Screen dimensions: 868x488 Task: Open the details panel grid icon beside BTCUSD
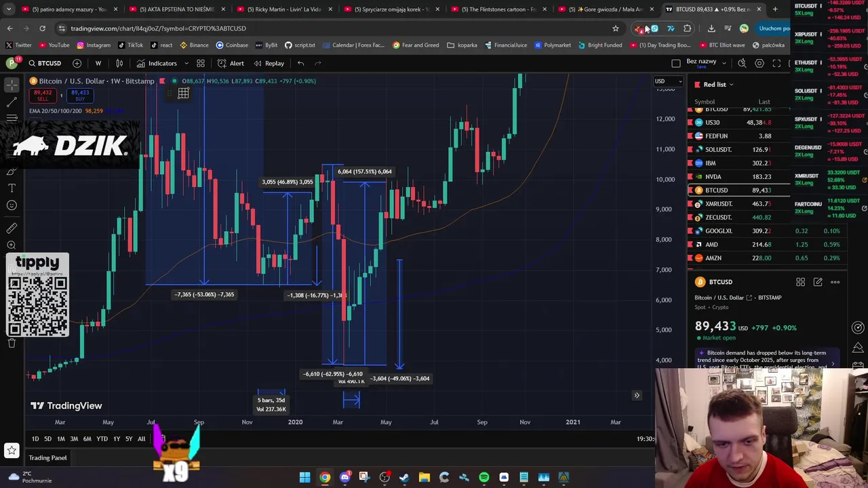point(800,282)
